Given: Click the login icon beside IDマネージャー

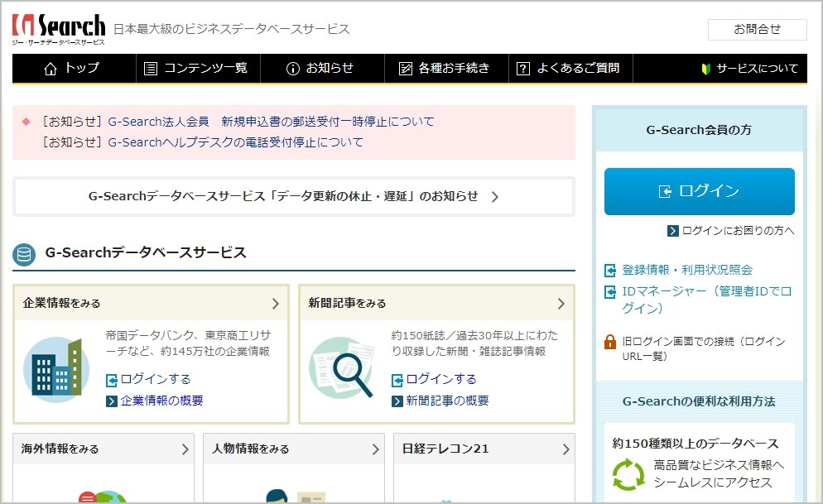Looking at the screenshot, I should 610,291.
